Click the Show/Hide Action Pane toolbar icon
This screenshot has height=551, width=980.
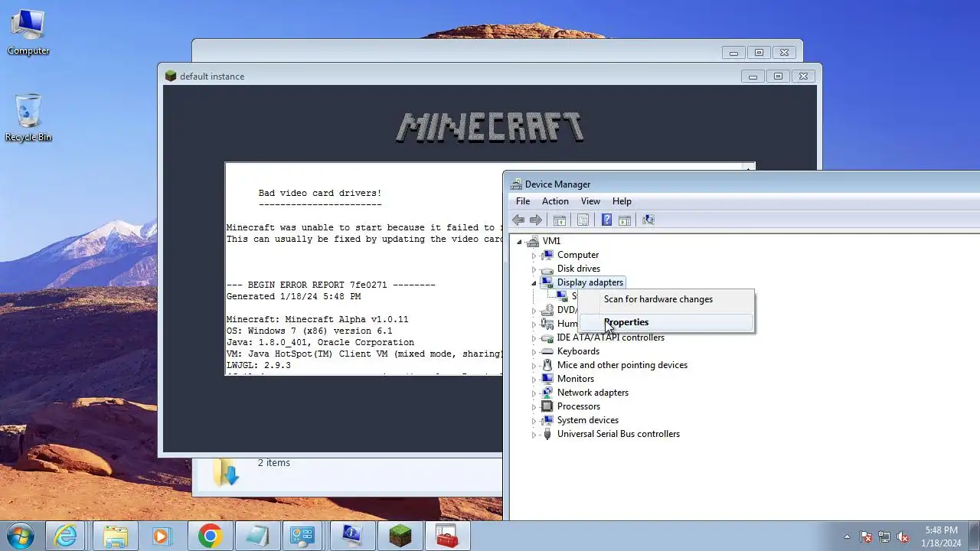625,220
